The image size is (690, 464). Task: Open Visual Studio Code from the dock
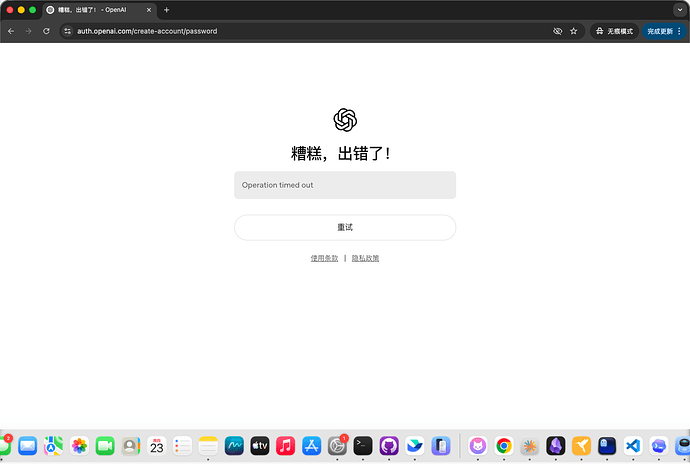point(633,446)
